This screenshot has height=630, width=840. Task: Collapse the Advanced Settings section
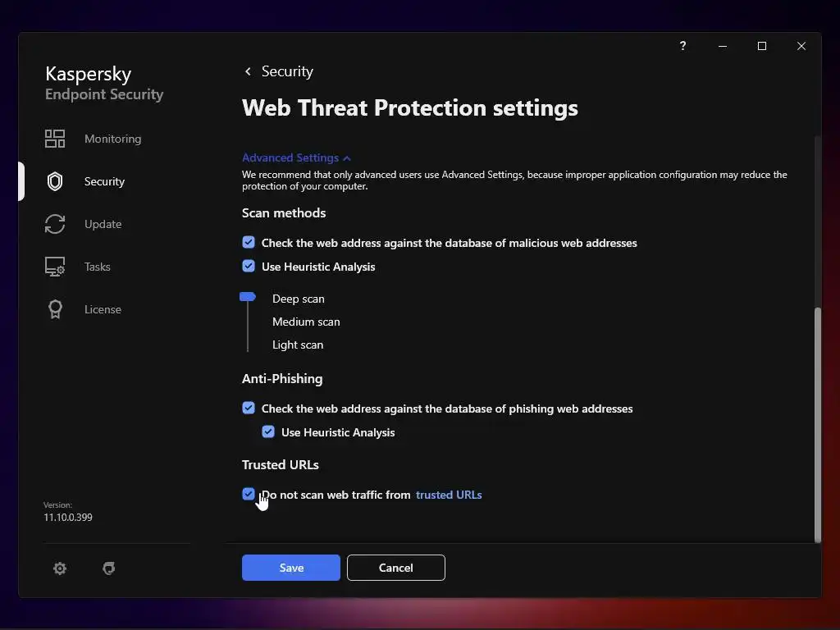point(296,157)
